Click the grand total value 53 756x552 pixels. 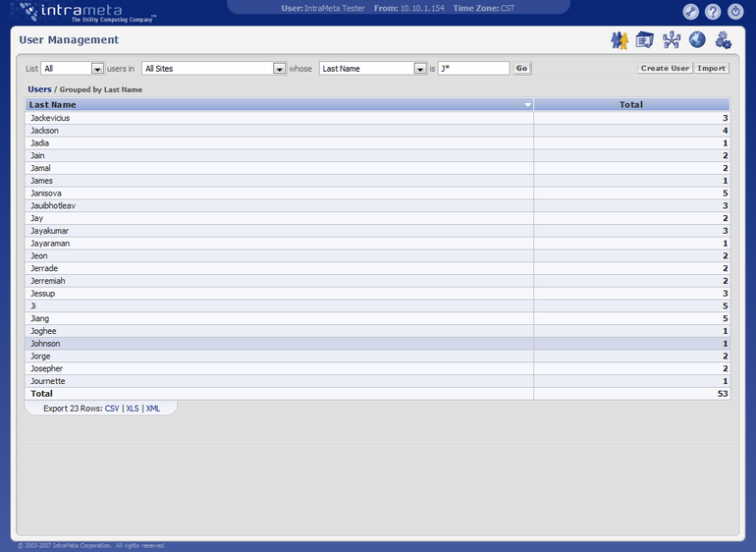[723, 394]
